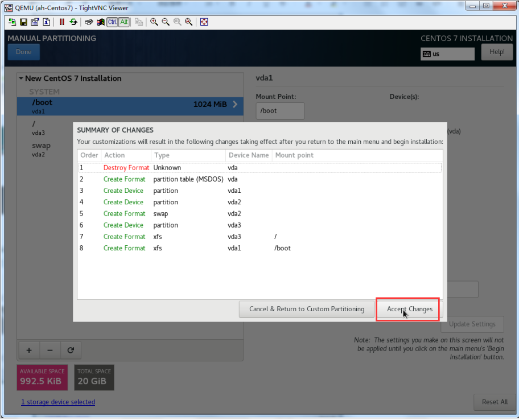Click the Save Connection floppy disk icon
The height and width of the screenshot is (420, 519).
coord(23,22)
